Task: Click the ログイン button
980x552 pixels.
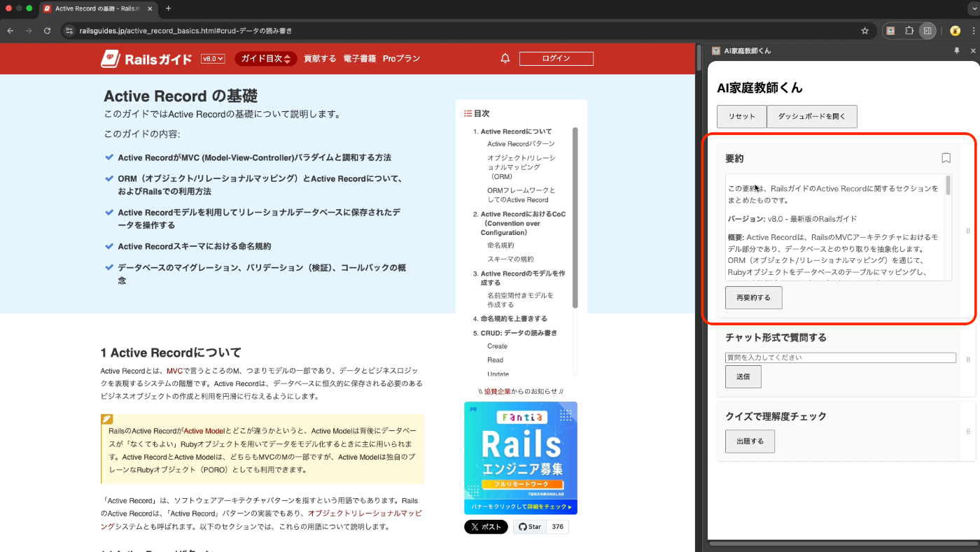Action: click(556, 59)
